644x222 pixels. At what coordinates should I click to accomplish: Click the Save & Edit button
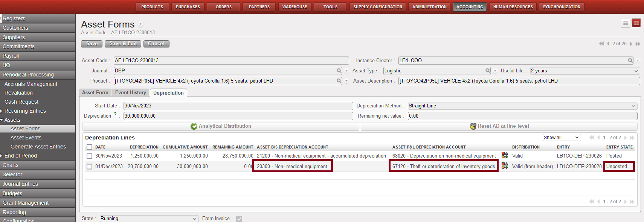tap(123, 44)
